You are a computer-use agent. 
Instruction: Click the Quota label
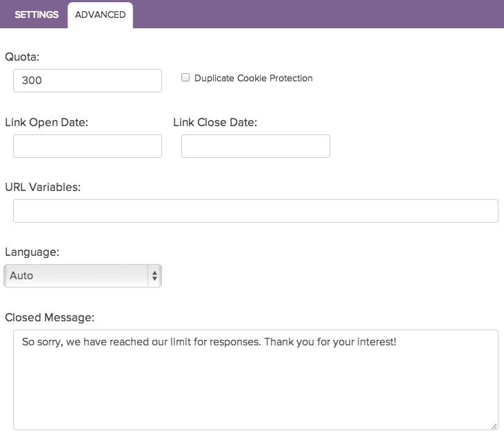click(x=22, y=57)
